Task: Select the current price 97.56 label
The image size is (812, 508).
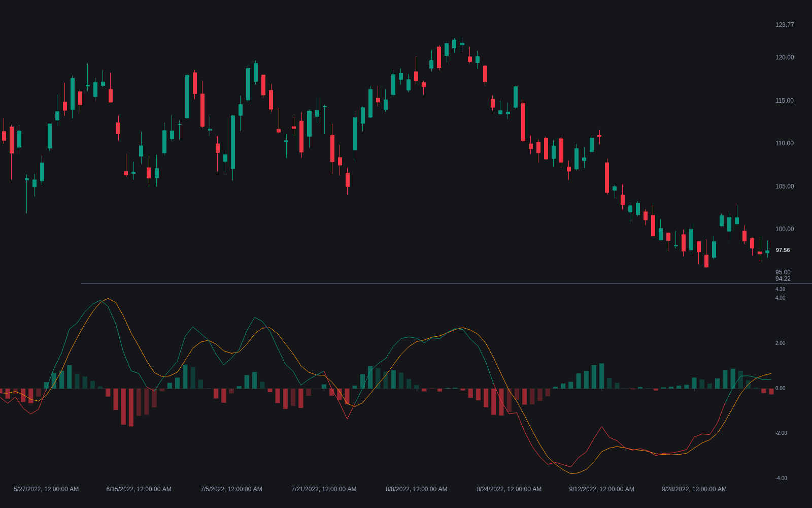Action: point(783,250)
